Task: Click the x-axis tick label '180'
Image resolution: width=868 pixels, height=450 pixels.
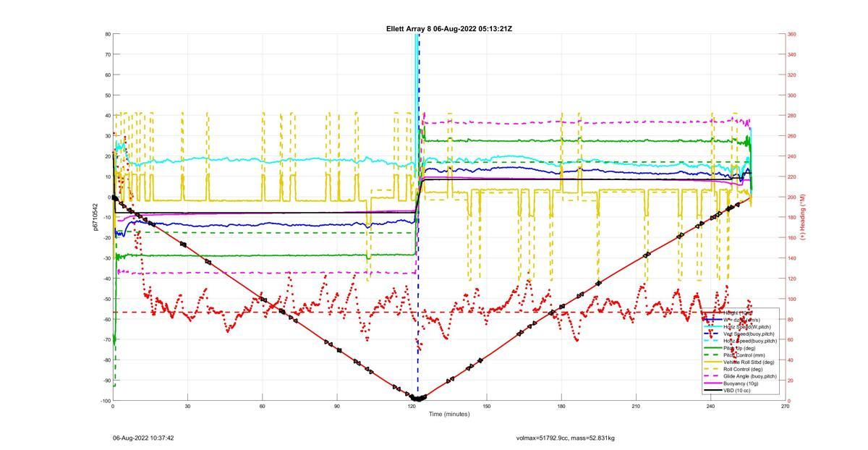Action: pos(561,407)
